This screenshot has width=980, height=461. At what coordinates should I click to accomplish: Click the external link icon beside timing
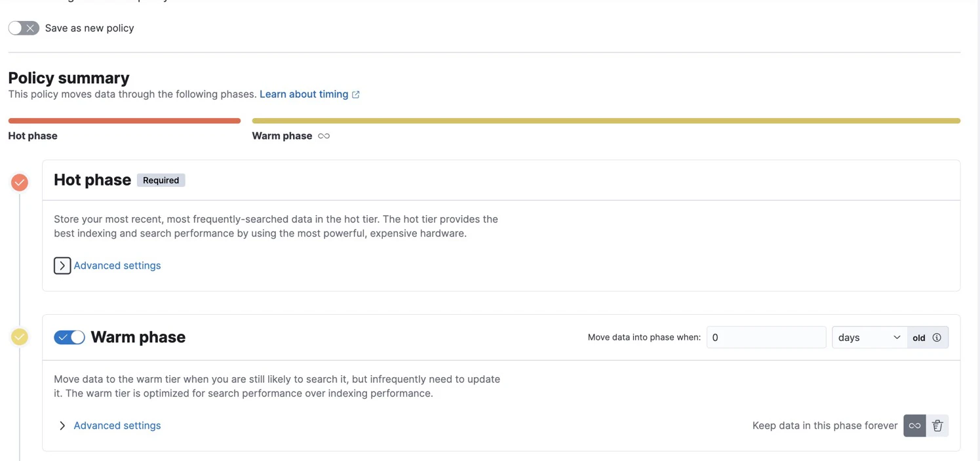[356, 94]
